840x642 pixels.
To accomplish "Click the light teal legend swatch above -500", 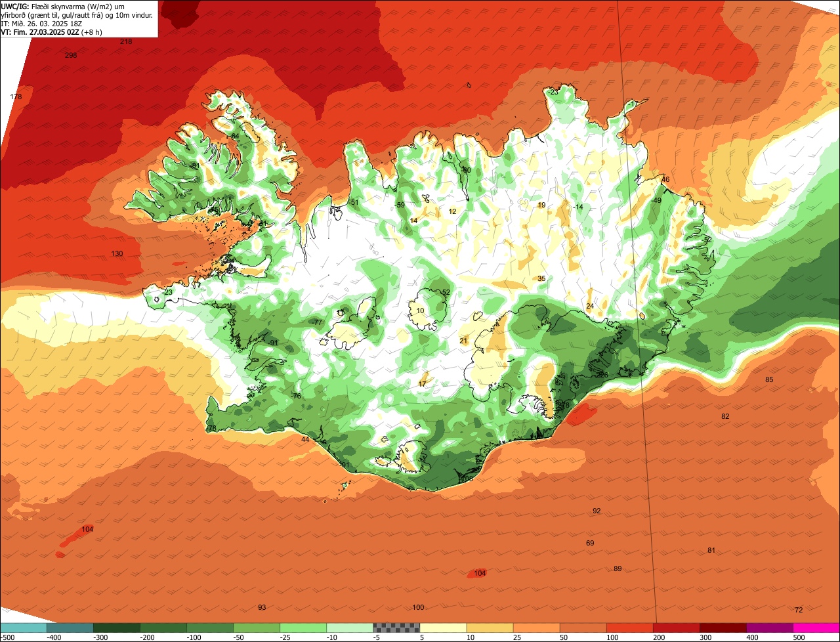I will click(24, 628).
